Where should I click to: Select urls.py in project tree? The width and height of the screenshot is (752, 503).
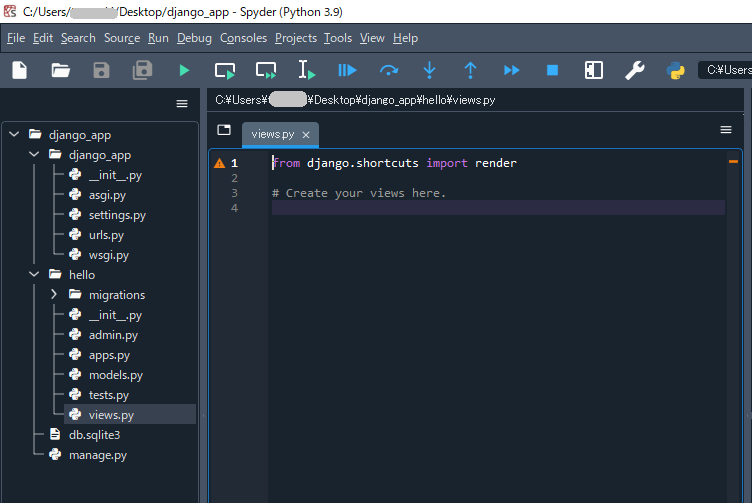(106, 235)
